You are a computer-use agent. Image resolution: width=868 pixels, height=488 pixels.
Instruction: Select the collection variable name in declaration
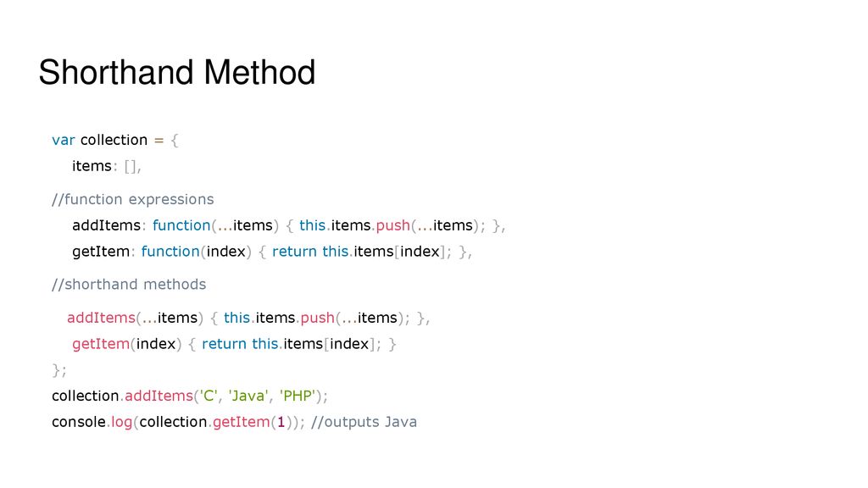(x=114, y=140)
